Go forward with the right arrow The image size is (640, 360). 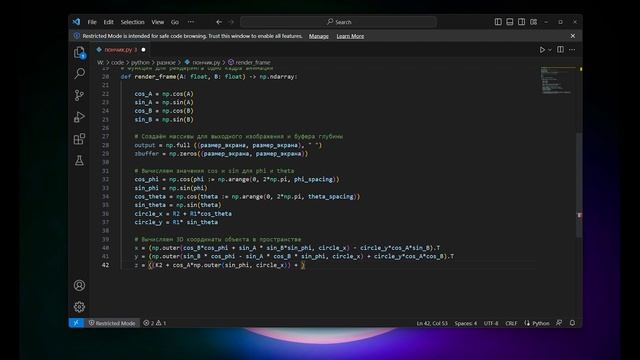[231, 22]
